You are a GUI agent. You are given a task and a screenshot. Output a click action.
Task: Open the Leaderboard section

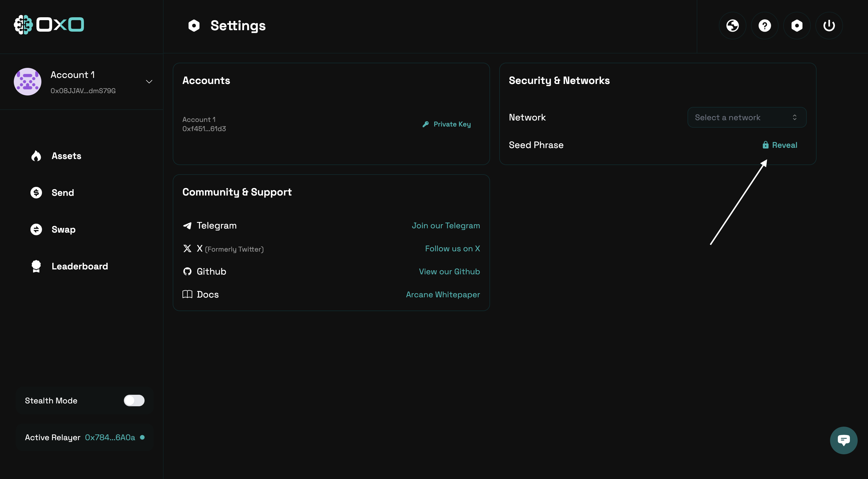(80, 266)
